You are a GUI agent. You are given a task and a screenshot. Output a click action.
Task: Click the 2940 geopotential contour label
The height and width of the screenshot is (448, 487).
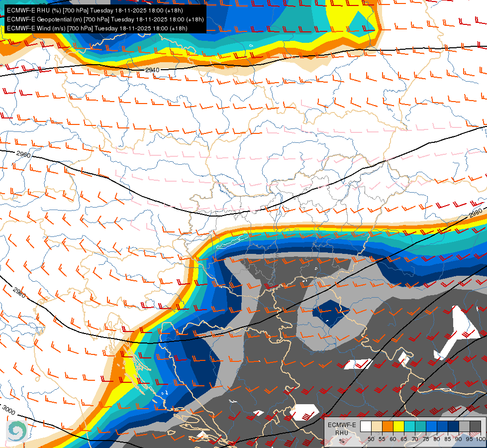click(152, 70)
